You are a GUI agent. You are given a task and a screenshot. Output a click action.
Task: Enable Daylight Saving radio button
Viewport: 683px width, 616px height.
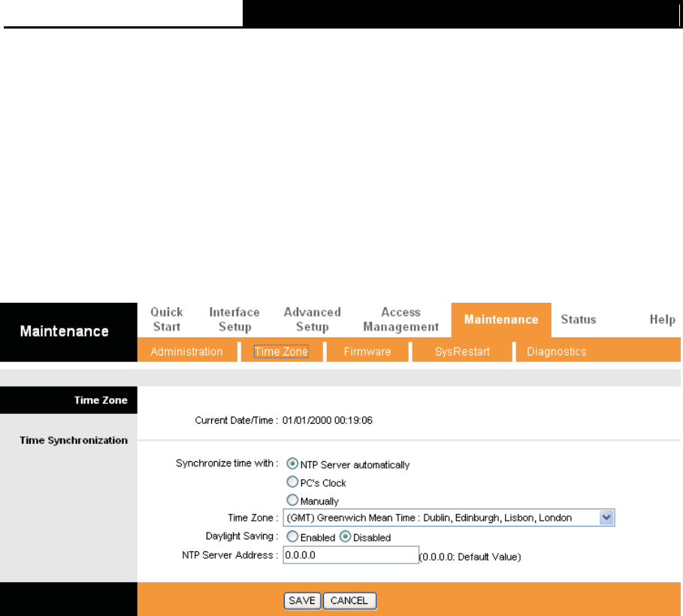point(292,536)
